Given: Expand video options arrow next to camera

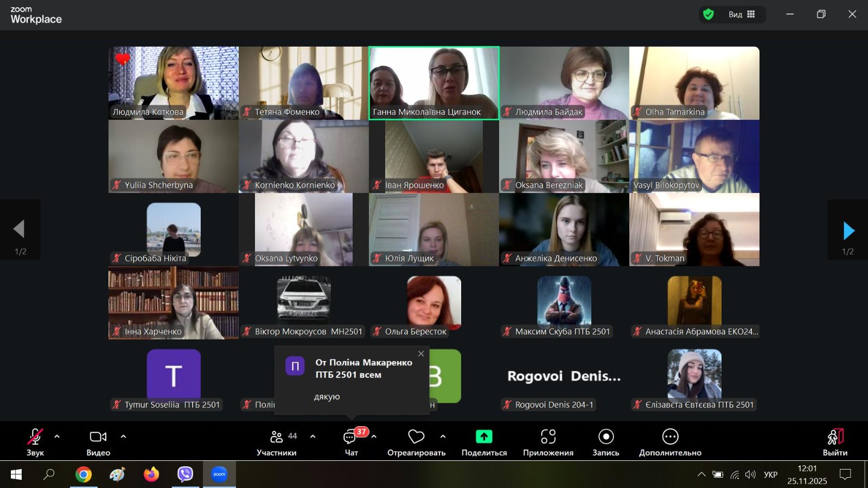Looking at the screenshot, I should click(x=123, y=436).
